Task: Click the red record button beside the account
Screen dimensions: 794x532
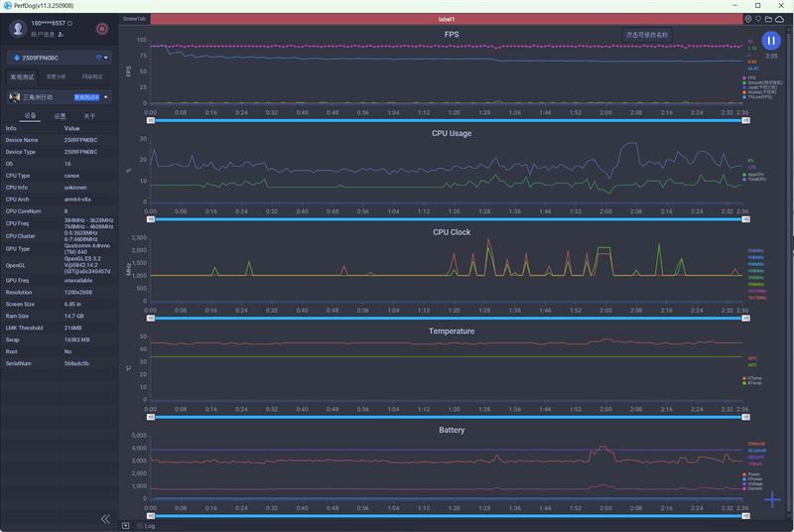Action: point(101,29)
